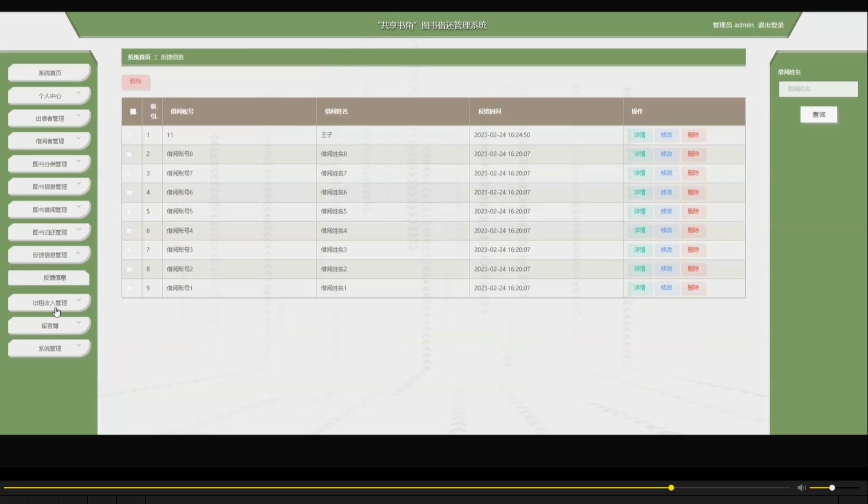Viewport: 868px width, 504px height.
Task: Click the cell text 王子
Action: click(326, 135)
